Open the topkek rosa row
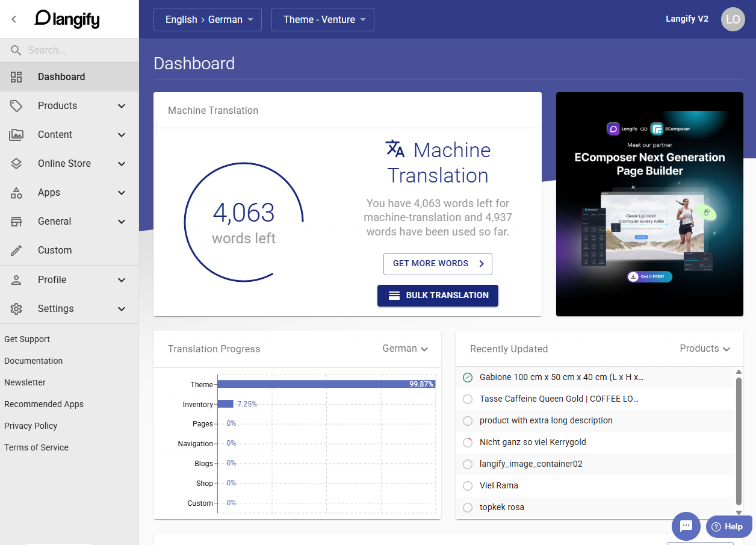This screenshot has height=545, width=756. 595,508
